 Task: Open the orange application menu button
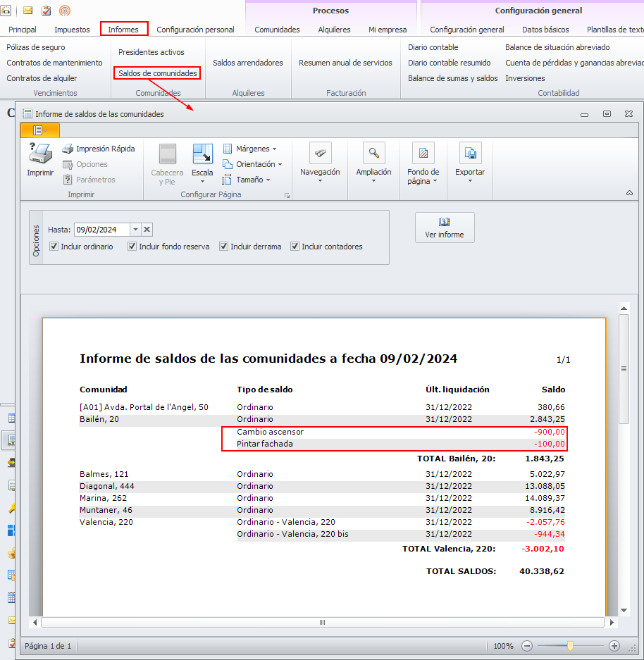tap(40, 130)
